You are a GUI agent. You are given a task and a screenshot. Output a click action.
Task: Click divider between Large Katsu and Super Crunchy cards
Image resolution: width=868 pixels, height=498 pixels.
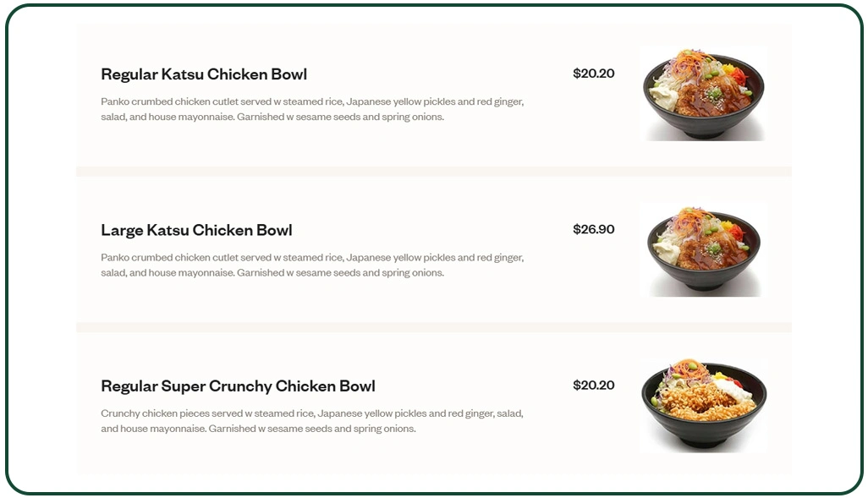[x=433, y=327]
